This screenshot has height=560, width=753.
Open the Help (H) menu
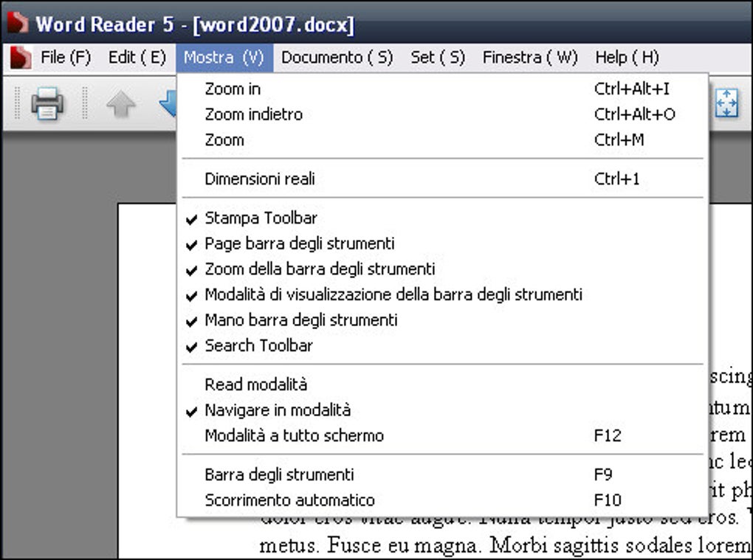pyautogui.click(x=627, y=58)
